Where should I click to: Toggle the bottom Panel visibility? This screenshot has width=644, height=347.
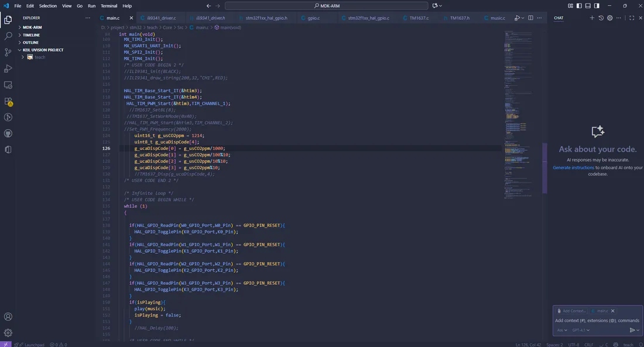tap(588, 6)
